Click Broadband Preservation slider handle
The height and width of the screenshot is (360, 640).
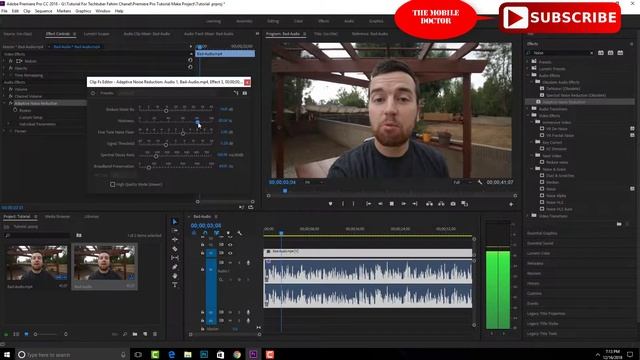(149, 168)
